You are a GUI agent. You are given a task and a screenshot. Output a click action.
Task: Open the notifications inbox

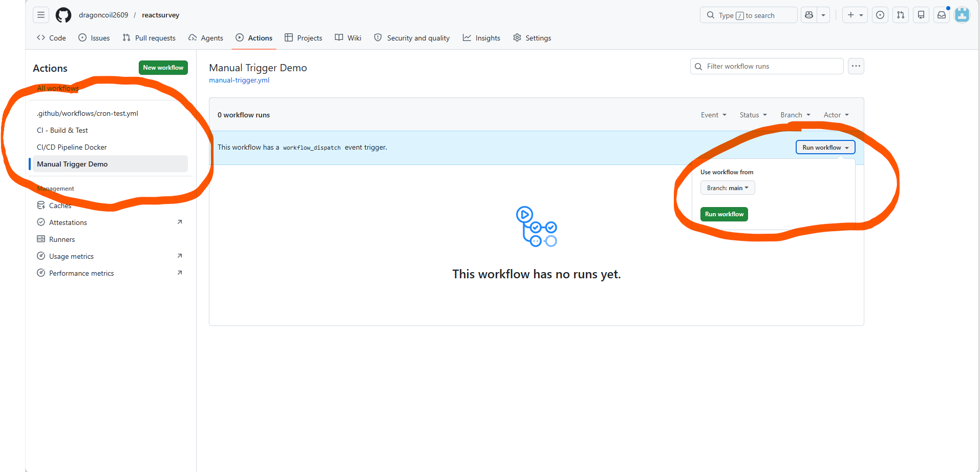click(942, 15)
